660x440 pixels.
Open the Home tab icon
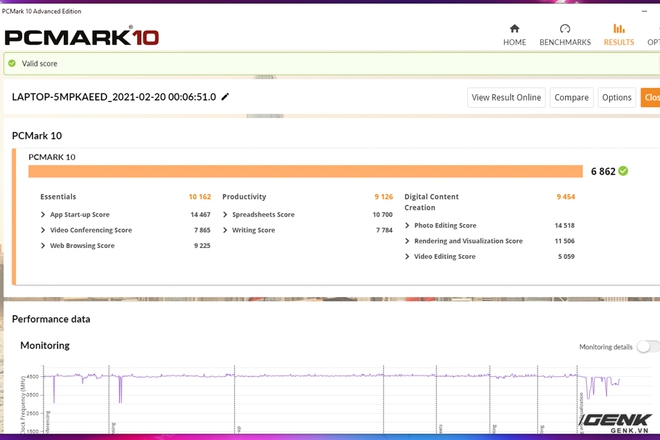(x=514, y=29)
